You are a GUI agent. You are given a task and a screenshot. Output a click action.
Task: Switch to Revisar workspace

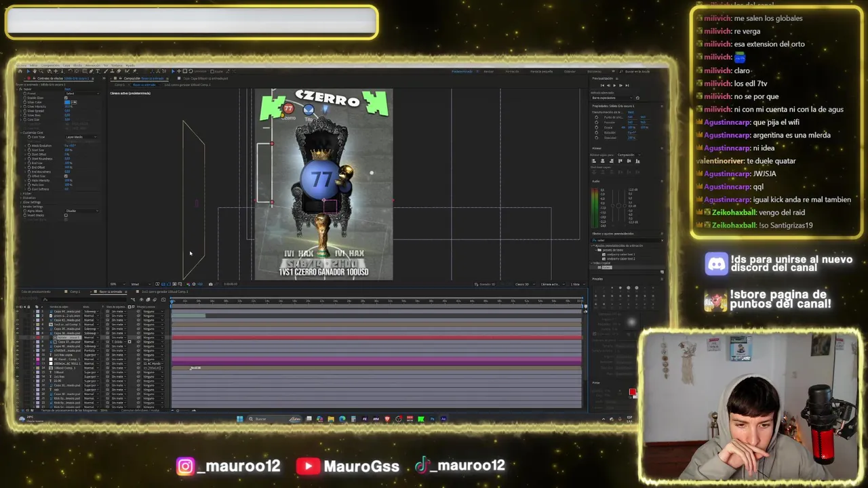click(489, 71)
